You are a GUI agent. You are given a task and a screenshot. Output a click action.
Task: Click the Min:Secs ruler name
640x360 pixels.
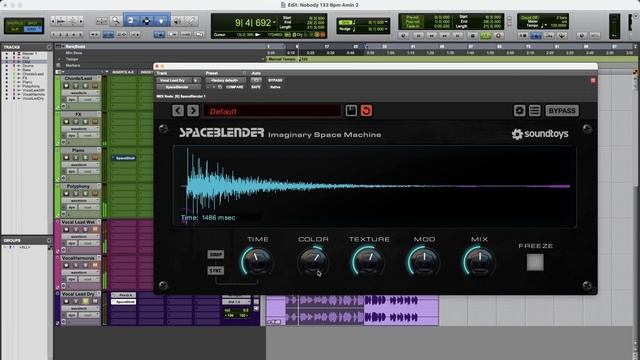[74, 53]
